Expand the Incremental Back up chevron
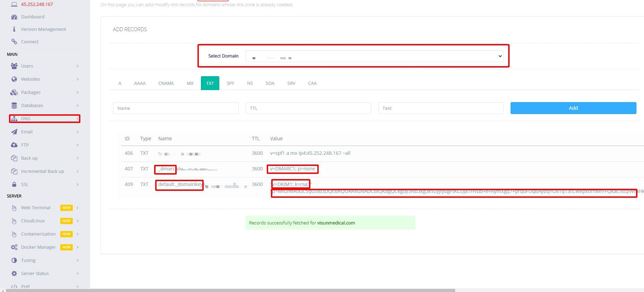 click(78, 171)
